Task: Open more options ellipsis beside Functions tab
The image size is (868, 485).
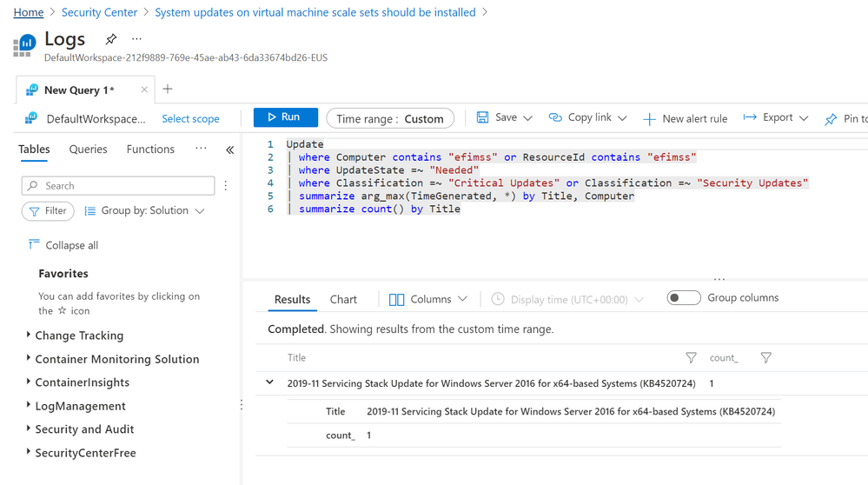Action: [x=201, y=148]
